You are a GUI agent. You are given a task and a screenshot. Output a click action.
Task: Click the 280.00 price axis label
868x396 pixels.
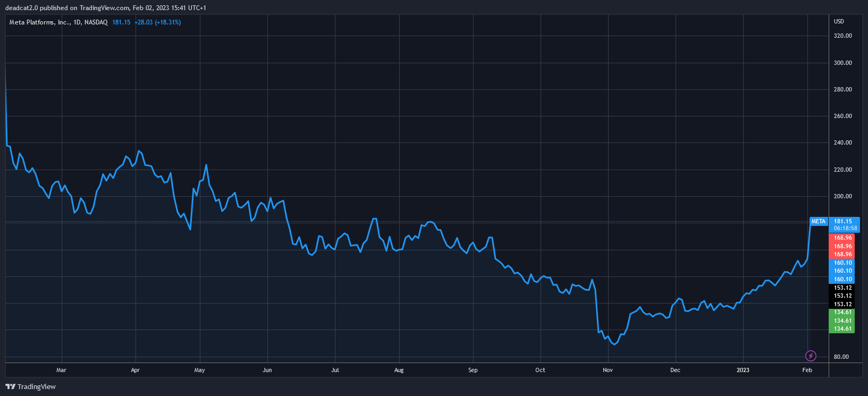click(x=843, y=89)
